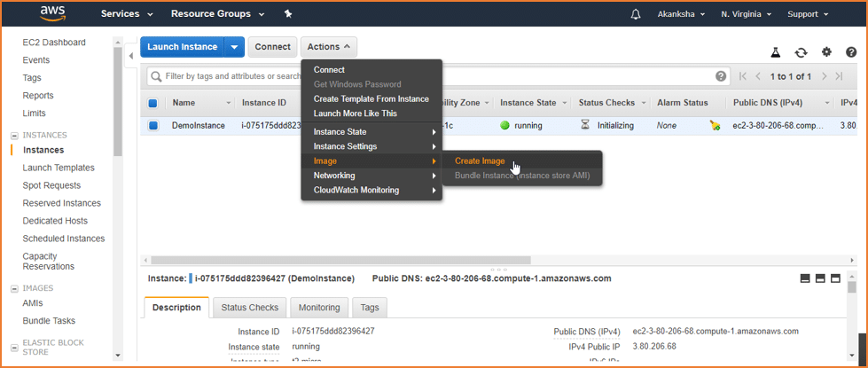Open EC2 Dashboard in sidebar
Viewport: 868px width, 368px height.
point(54,43)
